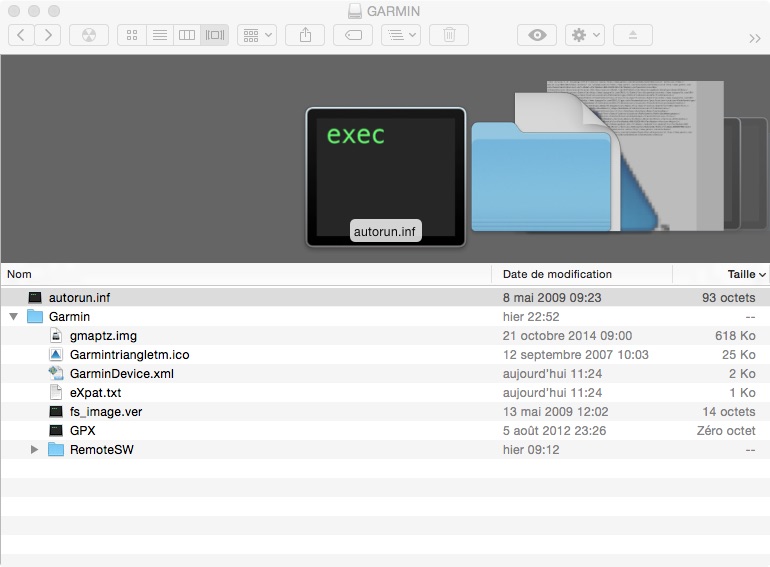Click the autorun.inf file icon in list

point(35,297)
